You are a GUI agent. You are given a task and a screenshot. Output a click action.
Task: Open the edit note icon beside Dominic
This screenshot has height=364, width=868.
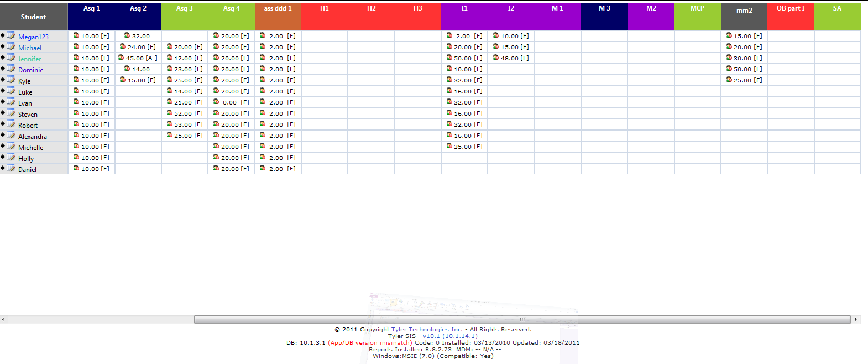11,69
